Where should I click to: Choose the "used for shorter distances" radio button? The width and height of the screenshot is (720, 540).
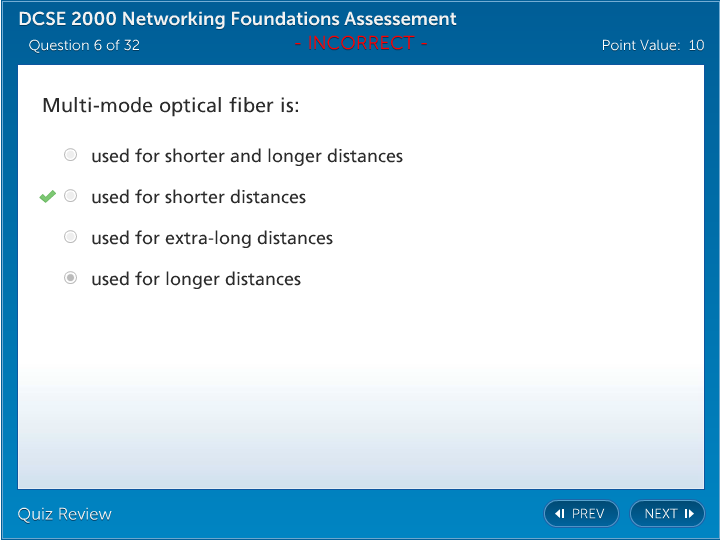[70, 196]
